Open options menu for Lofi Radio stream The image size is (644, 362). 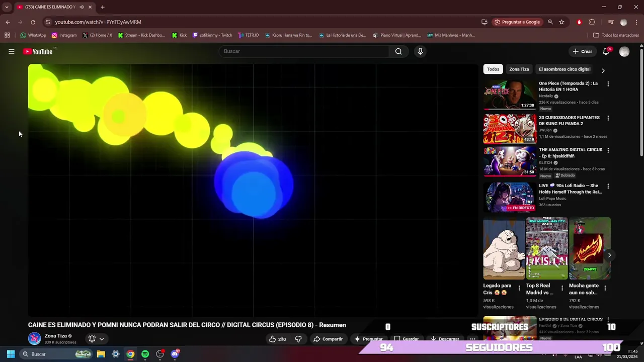click(608, 186)
